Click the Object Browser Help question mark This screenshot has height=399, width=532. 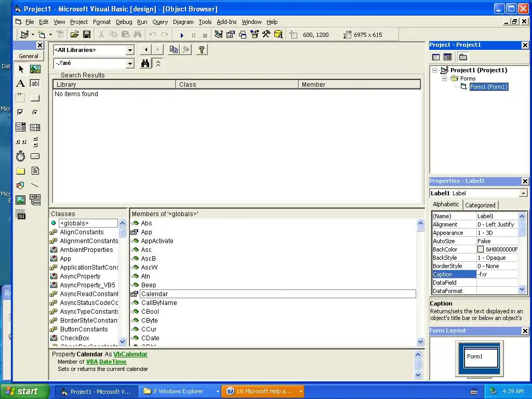pyautogui.click(x=202, y=50)
